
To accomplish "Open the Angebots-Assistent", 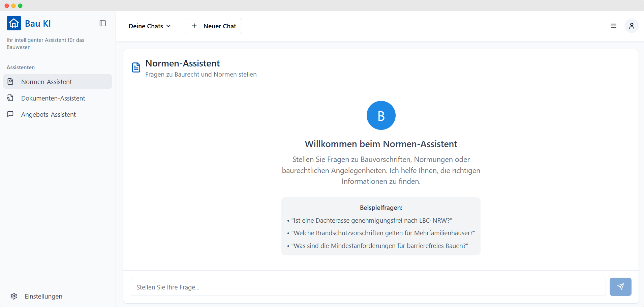I will tap(49, 114).
